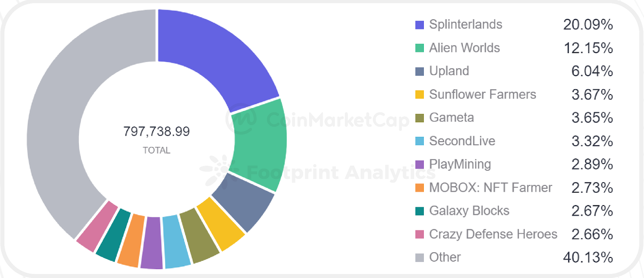The height and width of the screenshot is (278, 644).
Task: Click the 20.09% Splinterlands percentage value
Action: pos(588,25)
